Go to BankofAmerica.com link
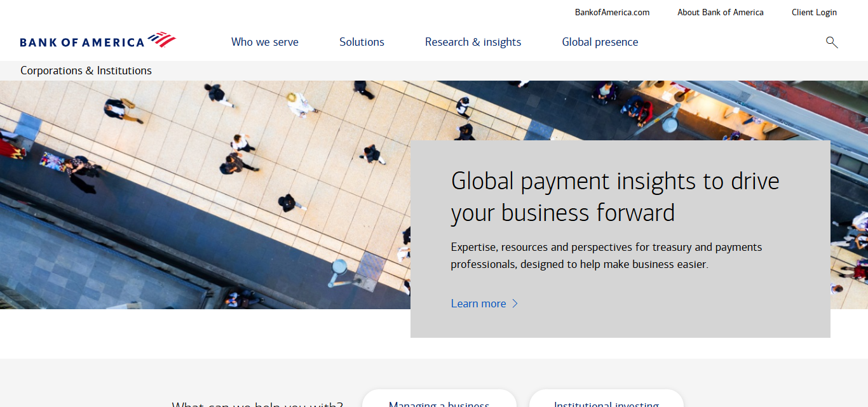 612,12
